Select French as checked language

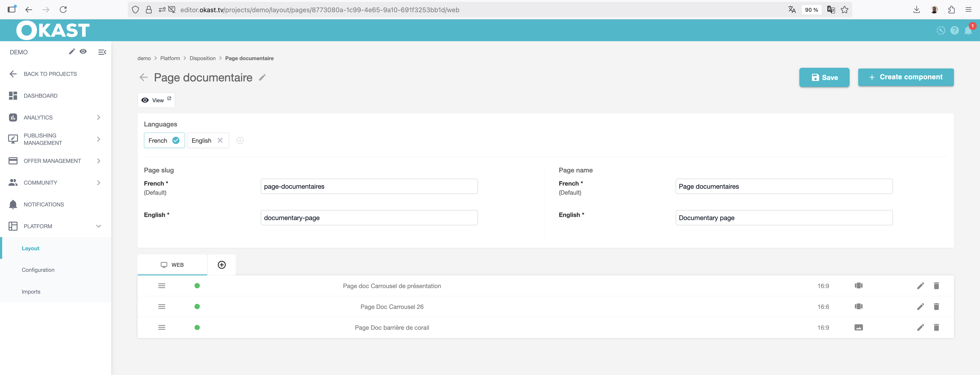[164, 141]
